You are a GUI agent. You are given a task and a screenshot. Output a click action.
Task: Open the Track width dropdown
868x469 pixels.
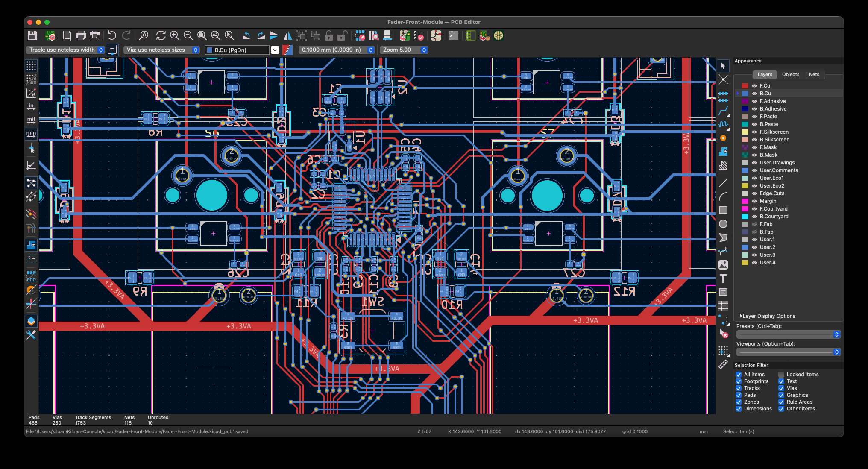65,50
